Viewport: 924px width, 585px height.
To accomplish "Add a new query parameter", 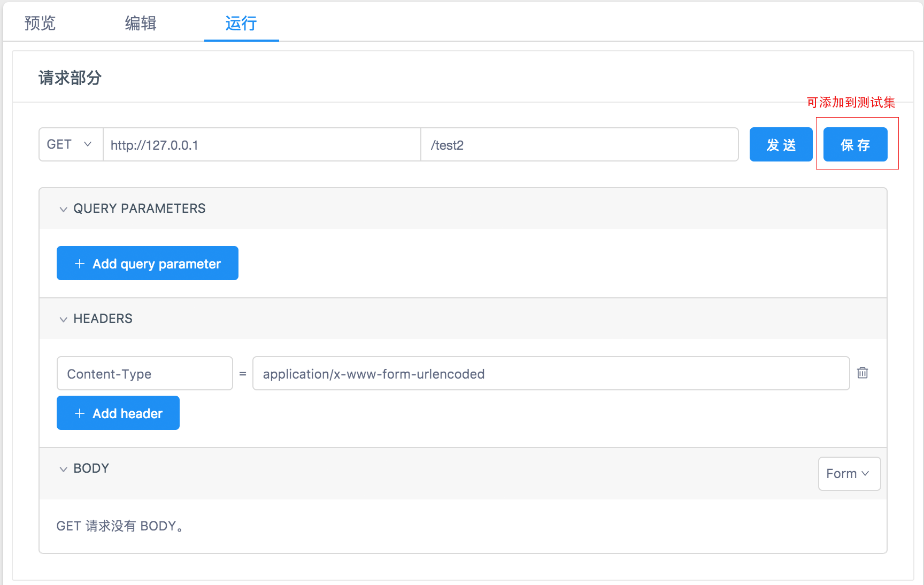I will [148, 263].
